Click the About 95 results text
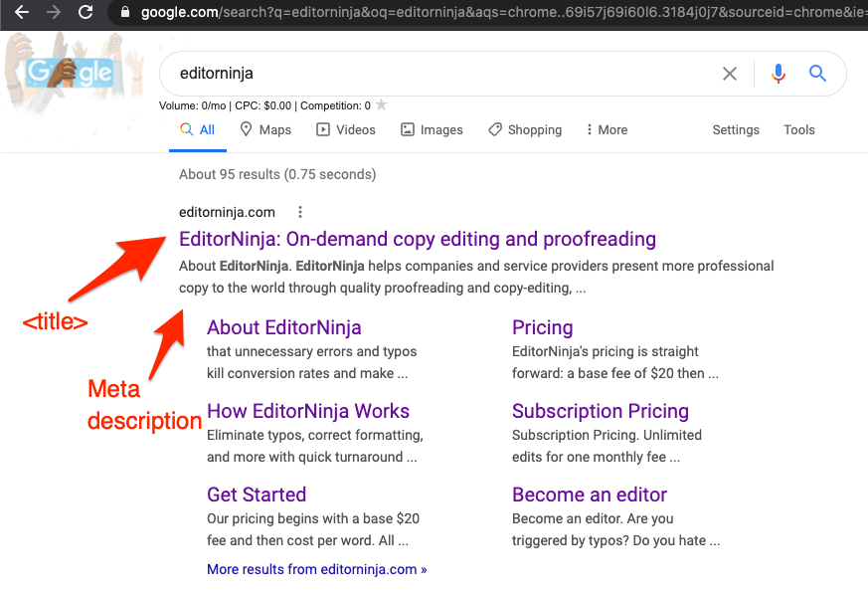This screenshot has width=868, height=596. tap(277, 174)
